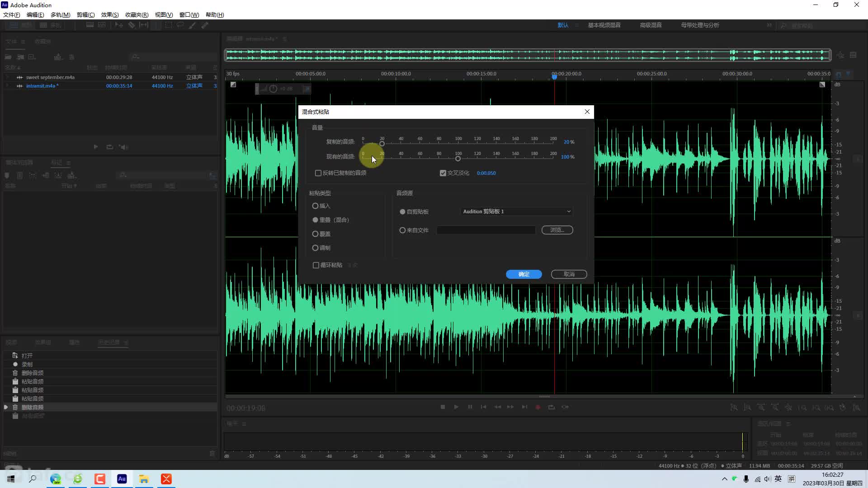Viewport: 868px width, 488px height.
Task: Open the Windows Start menu
Action: click(x=11, y=479)
